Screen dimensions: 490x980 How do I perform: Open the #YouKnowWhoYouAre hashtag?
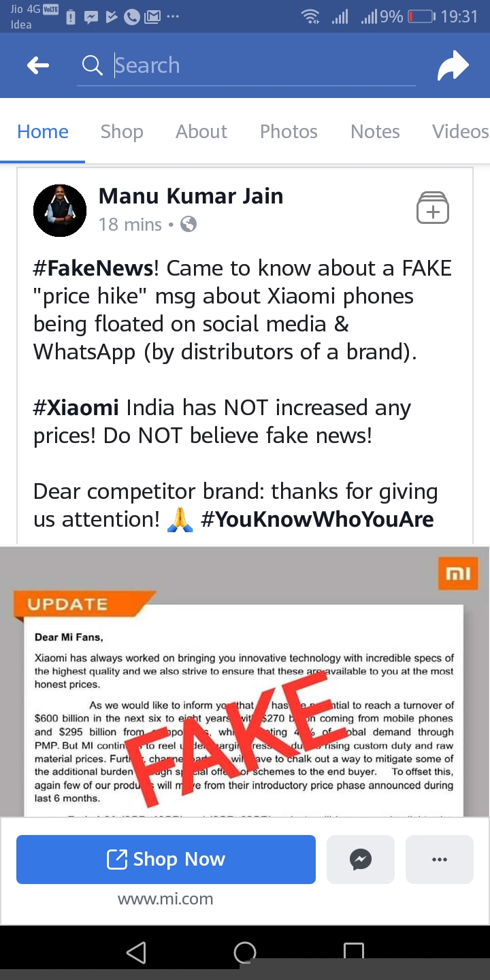point(317,519)
